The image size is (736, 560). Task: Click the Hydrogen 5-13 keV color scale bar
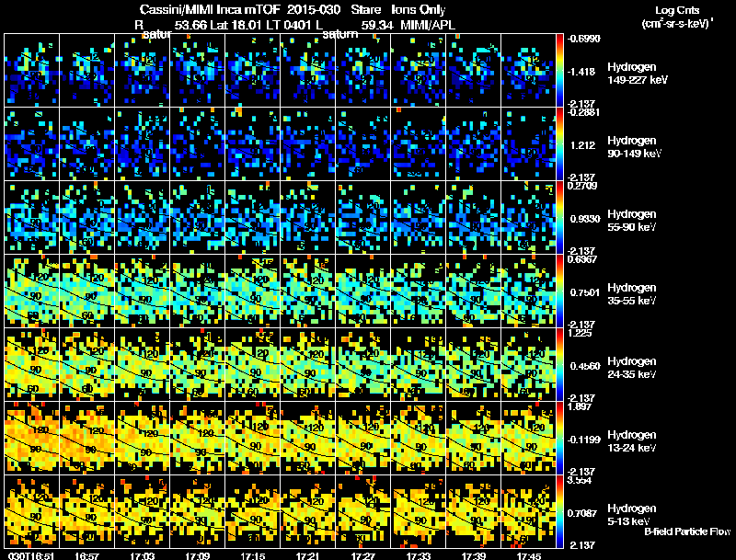click(x=559, y=512)
